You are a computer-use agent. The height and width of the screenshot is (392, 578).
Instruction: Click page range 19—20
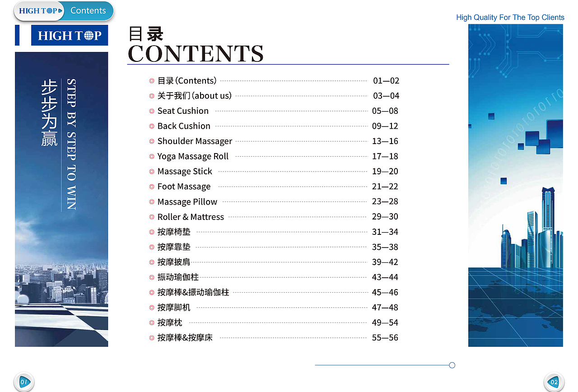(385, 172)
